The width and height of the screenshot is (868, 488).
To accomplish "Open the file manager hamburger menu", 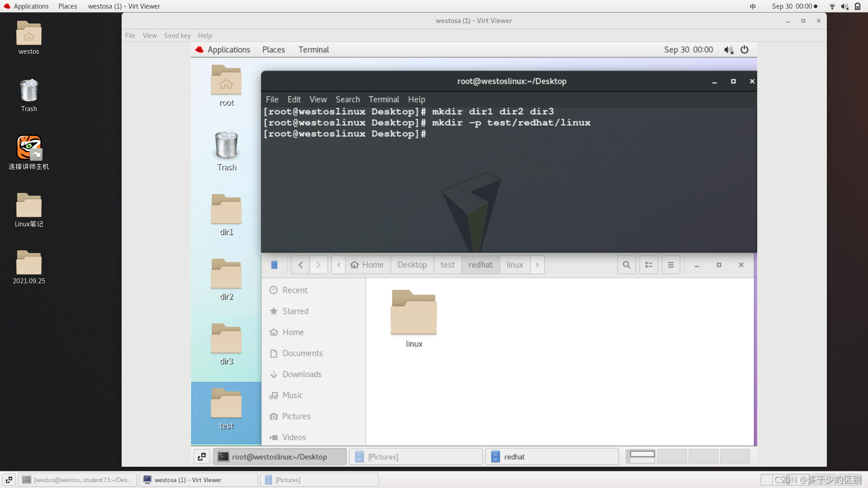I will (670, 265).
